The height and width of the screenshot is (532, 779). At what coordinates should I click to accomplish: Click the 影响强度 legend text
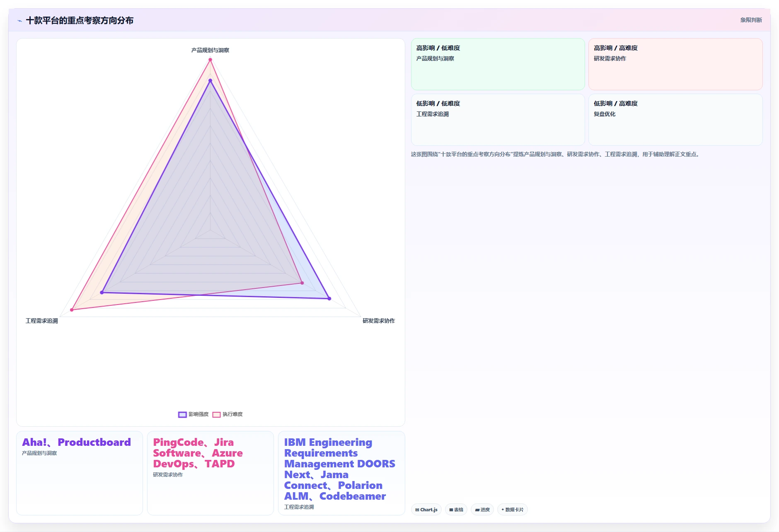click(x=198, y=414)
